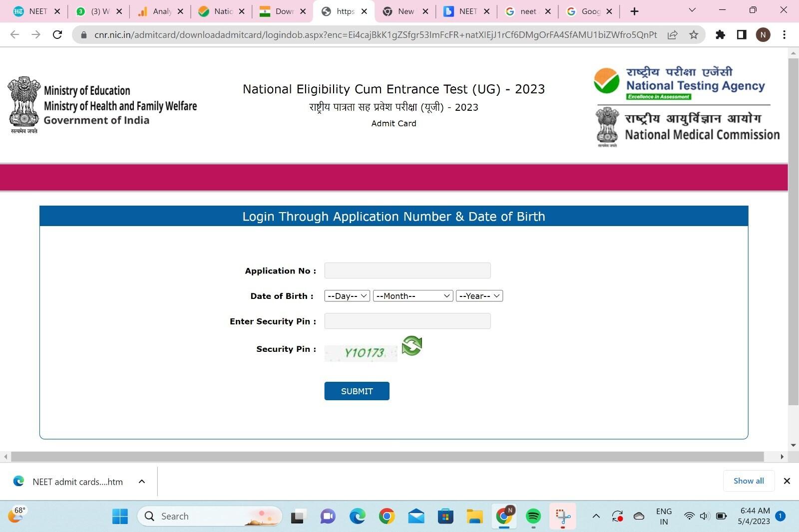
Task: Open Spotify from the taskbar
Action: 533,516
